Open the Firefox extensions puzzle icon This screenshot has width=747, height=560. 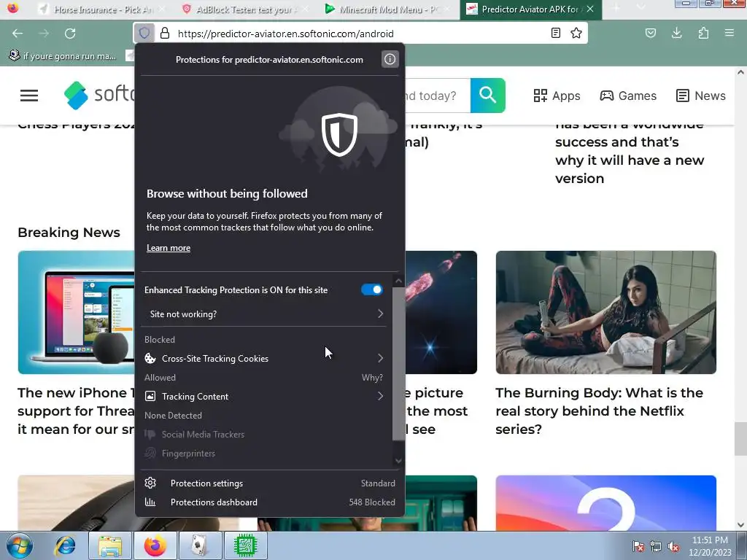703,34
